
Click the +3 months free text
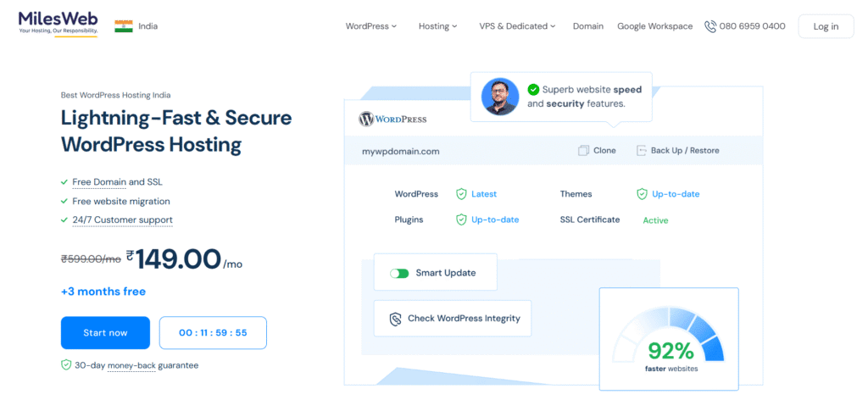103,291
